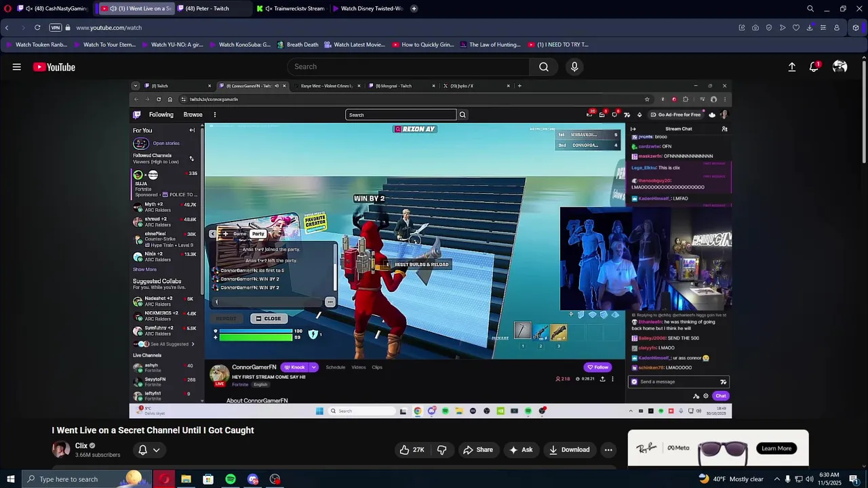This screenshot has height=488, width=868.
Task: Toggle the system tray microphone icon
Action: [x=787, y=479]
